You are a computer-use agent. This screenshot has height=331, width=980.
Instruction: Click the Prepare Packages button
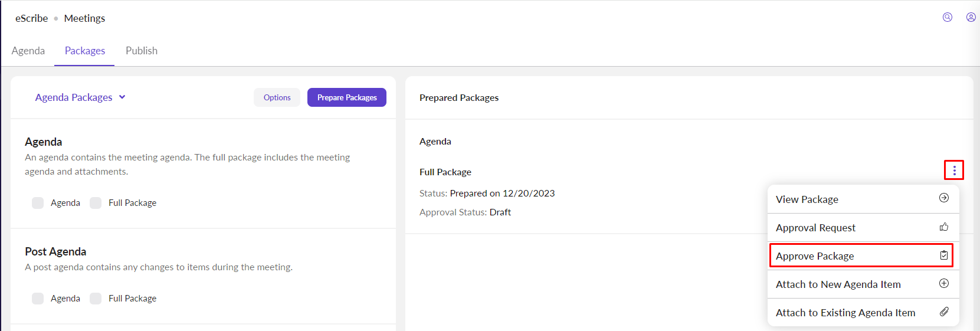[347, 97]
